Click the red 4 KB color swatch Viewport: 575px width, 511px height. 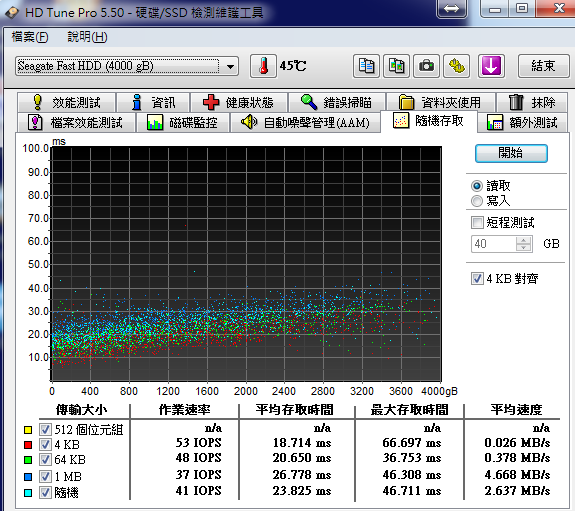point(28,445)
